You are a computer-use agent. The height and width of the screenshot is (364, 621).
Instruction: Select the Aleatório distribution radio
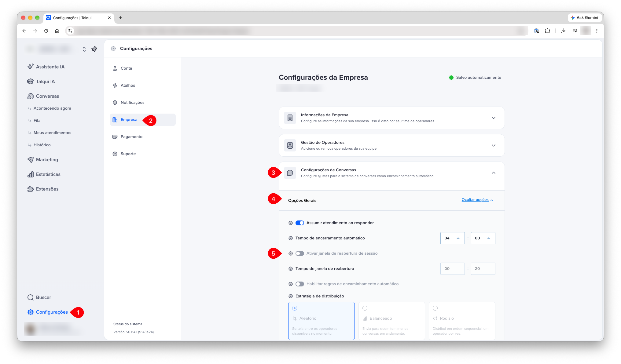pos(295,308)
